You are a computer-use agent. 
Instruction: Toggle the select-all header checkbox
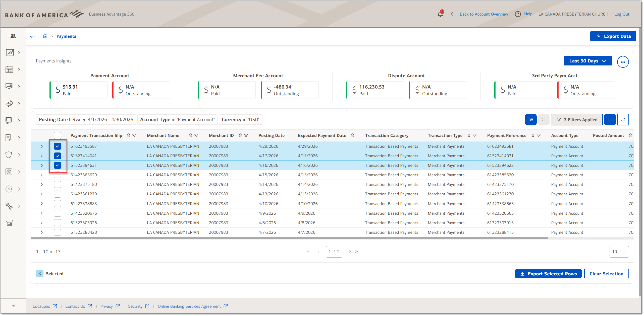pos(58,135)
